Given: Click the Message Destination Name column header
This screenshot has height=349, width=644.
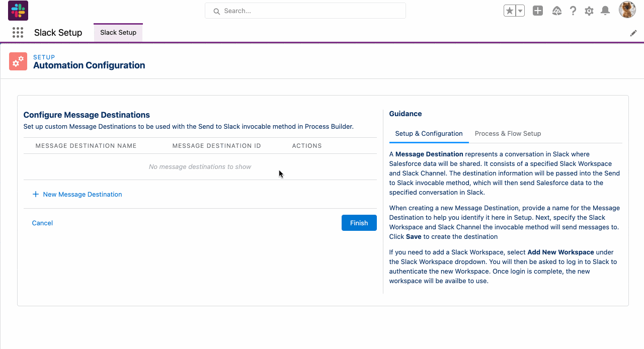Looking at the screenshot, I should 86,146.
